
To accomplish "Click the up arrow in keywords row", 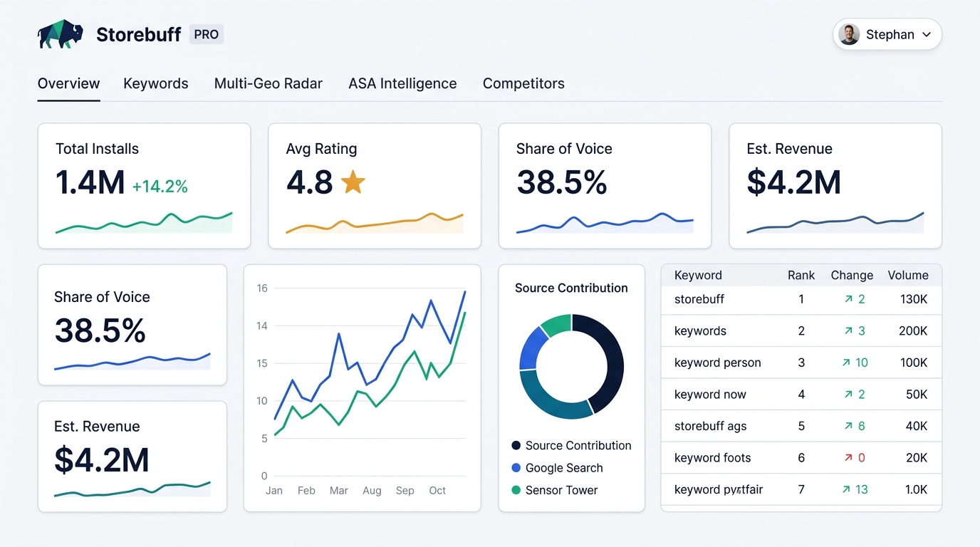I will pyautogui.click(x=848, y=330).
